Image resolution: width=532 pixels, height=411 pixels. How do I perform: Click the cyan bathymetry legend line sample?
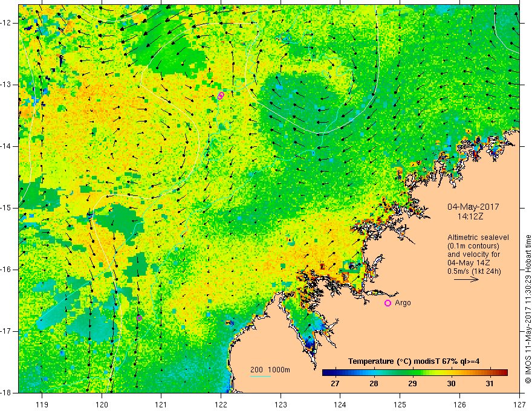tap(260, 377)
